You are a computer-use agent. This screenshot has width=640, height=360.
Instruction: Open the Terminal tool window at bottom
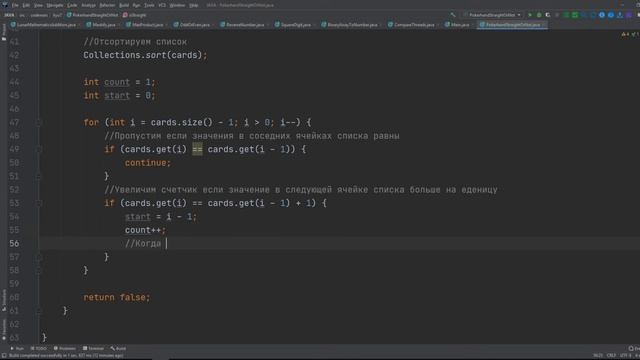pyautogui.click(x=93, y=349)
